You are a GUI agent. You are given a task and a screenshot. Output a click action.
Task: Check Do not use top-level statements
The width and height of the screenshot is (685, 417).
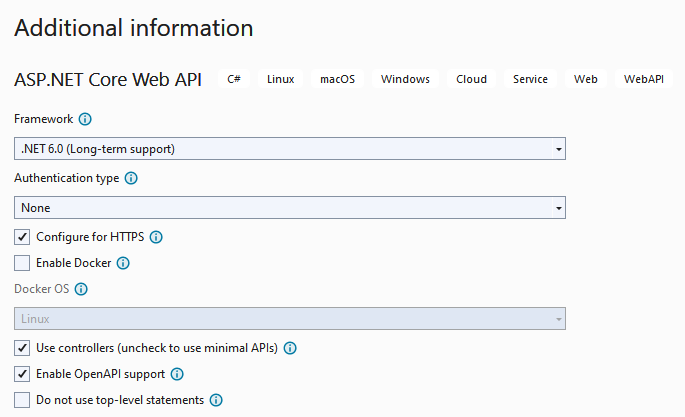coord(22,400)
